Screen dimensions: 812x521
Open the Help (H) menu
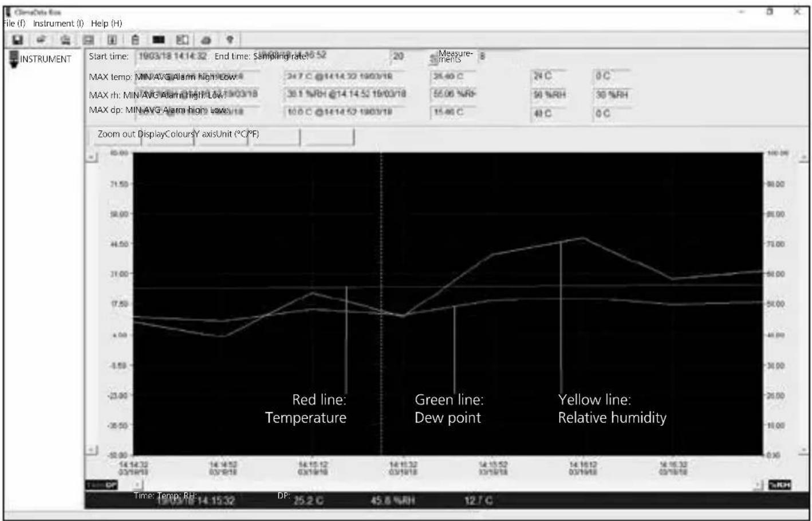coord(107,23)
